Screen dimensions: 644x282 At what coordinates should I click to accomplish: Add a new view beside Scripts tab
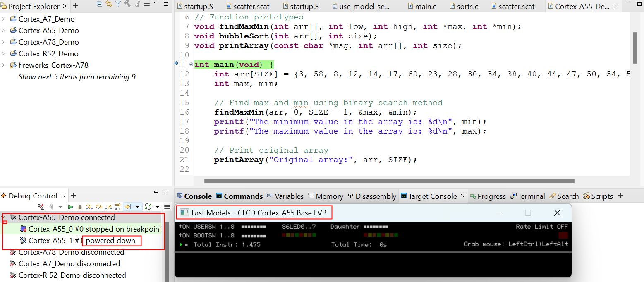point(620,196)
